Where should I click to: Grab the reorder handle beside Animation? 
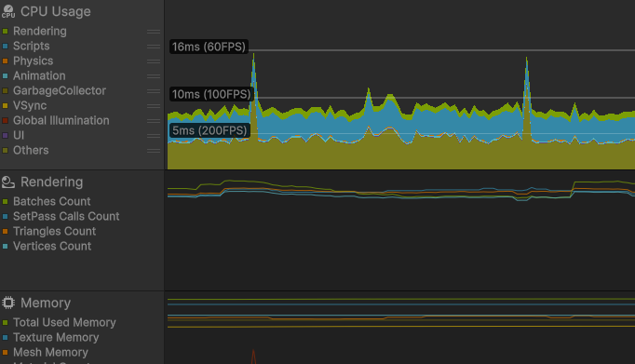point(154,76)
